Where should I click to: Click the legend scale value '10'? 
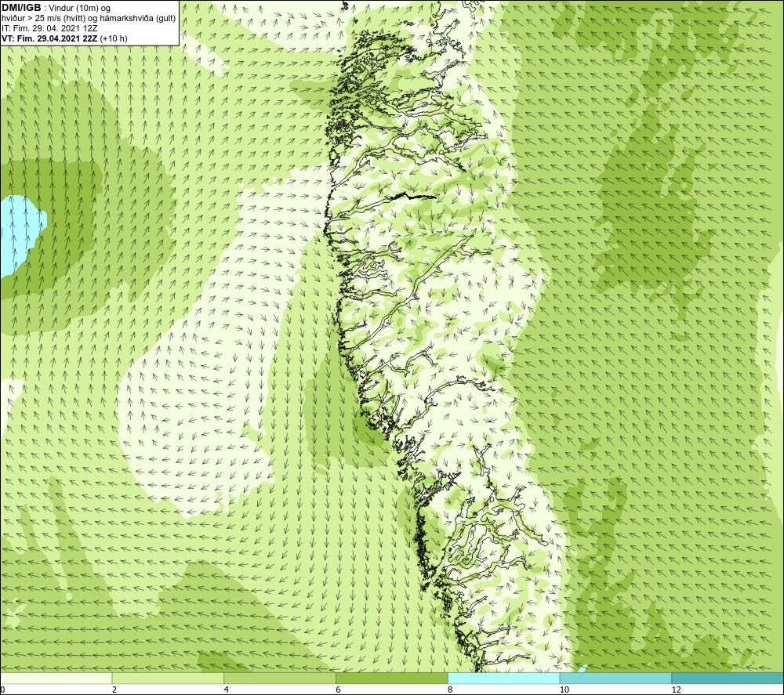564,690
